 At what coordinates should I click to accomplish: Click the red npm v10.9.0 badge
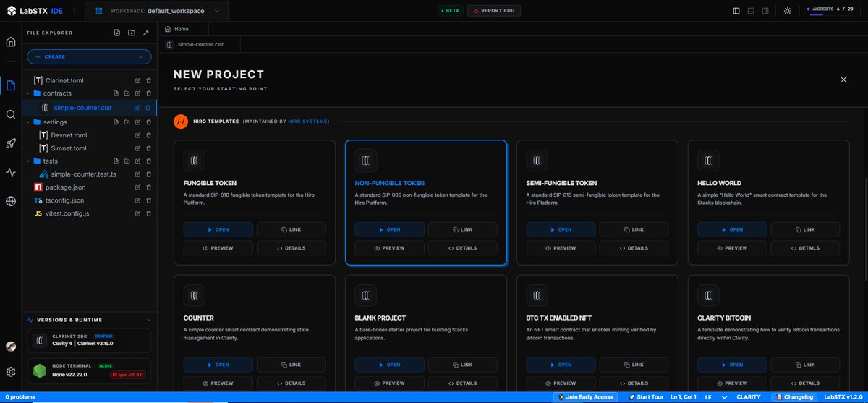(x=127, y=375)
